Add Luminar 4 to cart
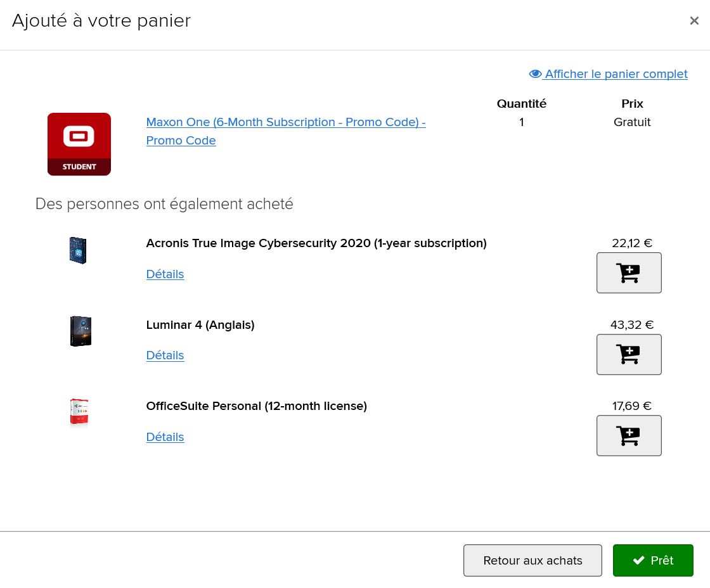710x588 pixels. pyautogui.click(x=629, y=354)
